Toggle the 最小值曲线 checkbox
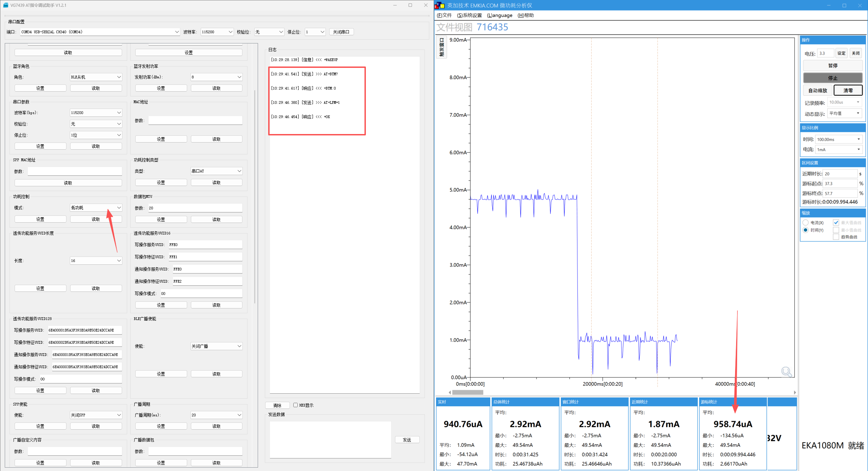Viewport: 868px width, 471px height. 836,230
